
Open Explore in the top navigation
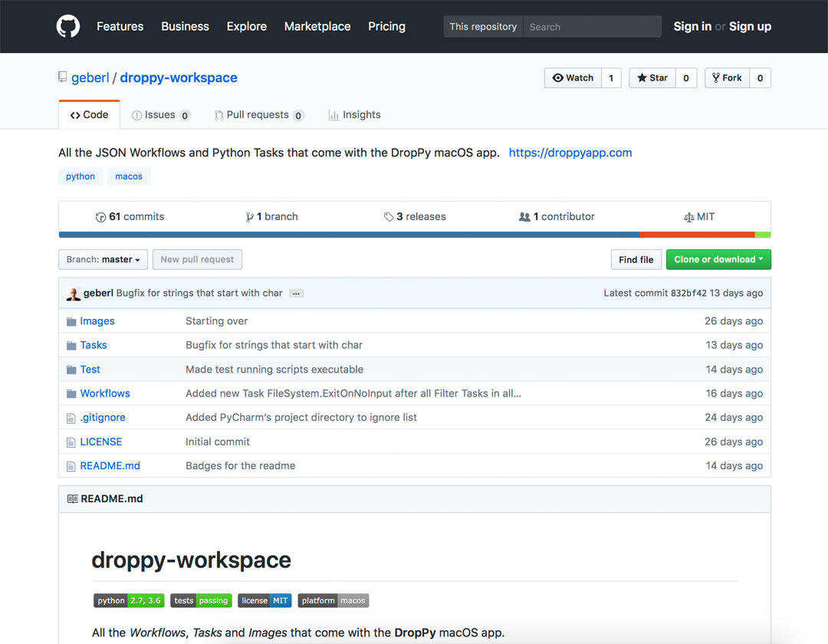tap(247, 26)
